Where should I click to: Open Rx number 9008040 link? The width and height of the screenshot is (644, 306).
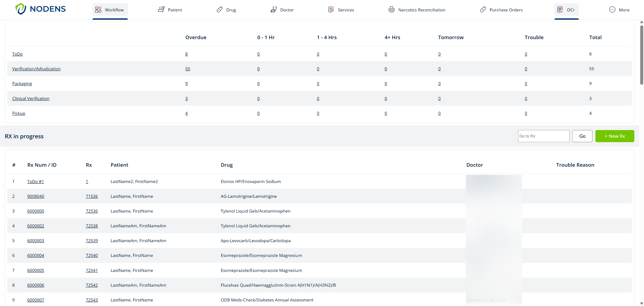[x=35, y=196]
